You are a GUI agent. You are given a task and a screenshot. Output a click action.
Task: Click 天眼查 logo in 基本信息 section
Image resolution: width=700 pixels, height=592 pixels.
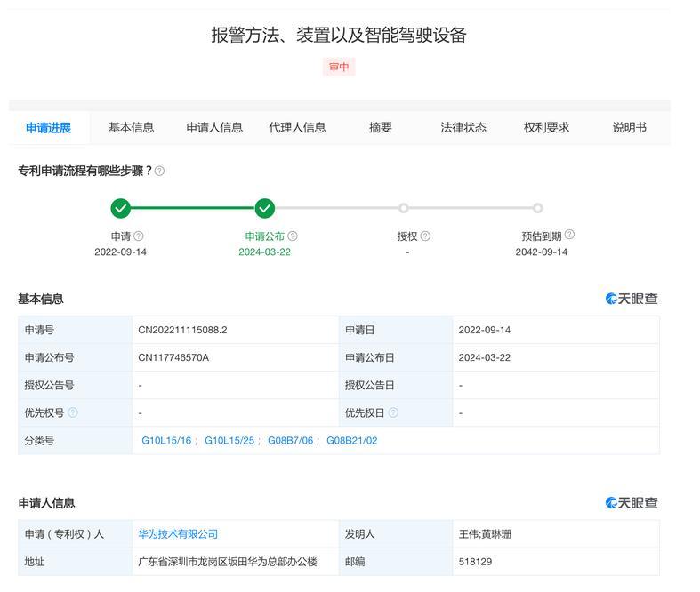click(632, 299)
